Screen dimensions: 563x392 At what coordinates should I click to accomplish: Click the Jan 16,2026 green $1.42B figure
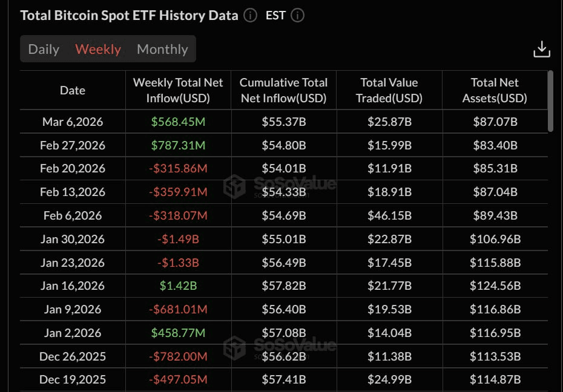pyautogui.click(x=177, y=286)
